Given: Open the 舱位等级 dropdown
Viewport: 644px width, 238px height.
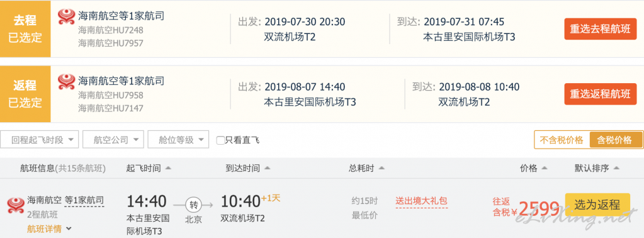Looking at the screenshot, I should 178,140.
